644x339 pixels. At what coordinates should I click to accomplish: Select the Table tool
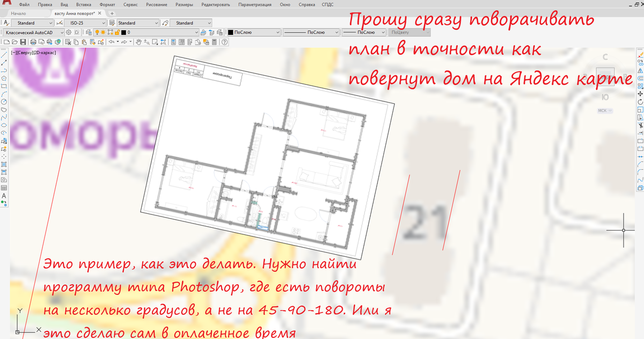4,188
